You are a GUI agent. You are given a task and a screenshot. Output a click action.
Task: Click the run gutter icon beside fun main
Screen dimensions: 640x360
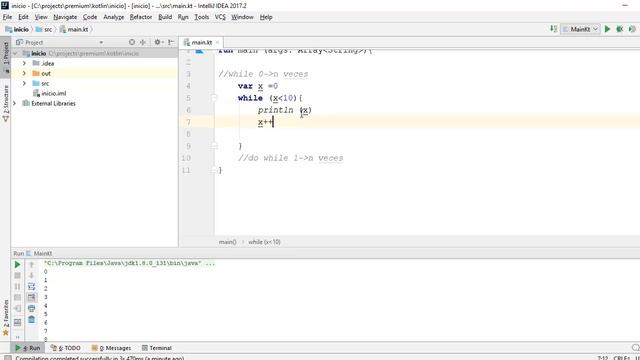pyautogui.click(x=199, y=51)
